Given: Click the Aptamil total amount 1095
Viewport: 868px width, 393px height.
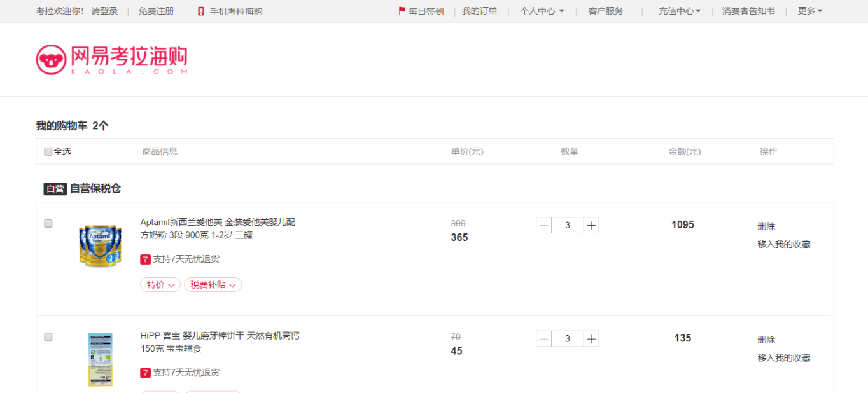Looking at the screenshot, I should [683, 225].
